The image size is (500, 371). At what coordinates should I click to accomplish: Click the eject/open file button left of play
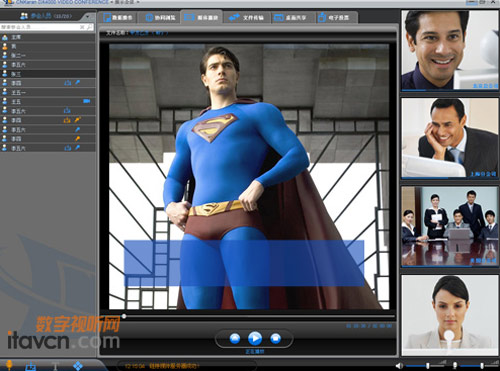point(235,338)
